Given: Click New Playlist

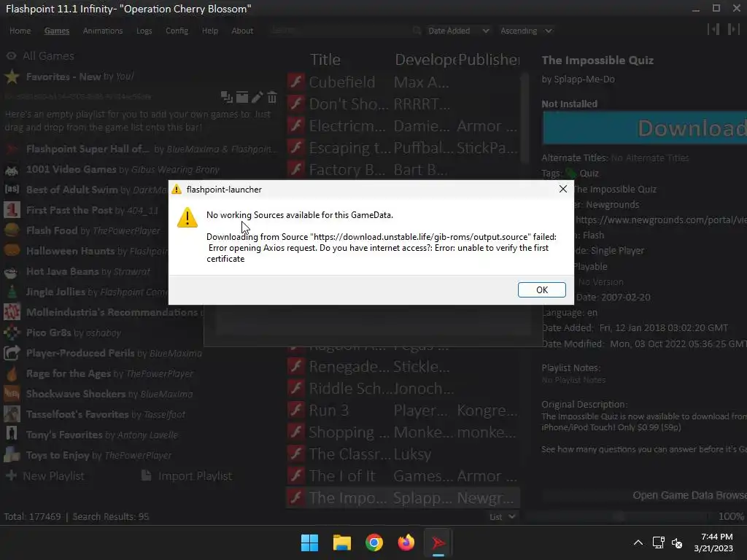Looking at the screenshot, I should point(46,475).
